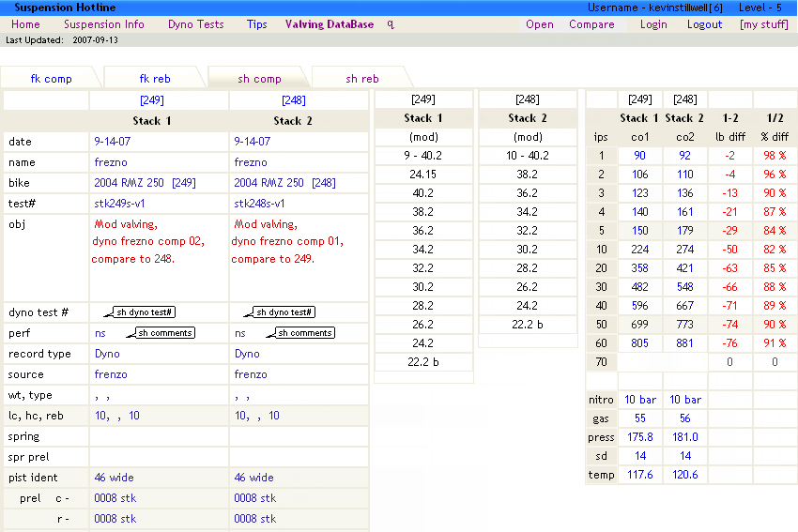Click the 'sh dyno test#' callout in Stack 2
This screenshot has width=798, height=532.
tap(284, 312)
